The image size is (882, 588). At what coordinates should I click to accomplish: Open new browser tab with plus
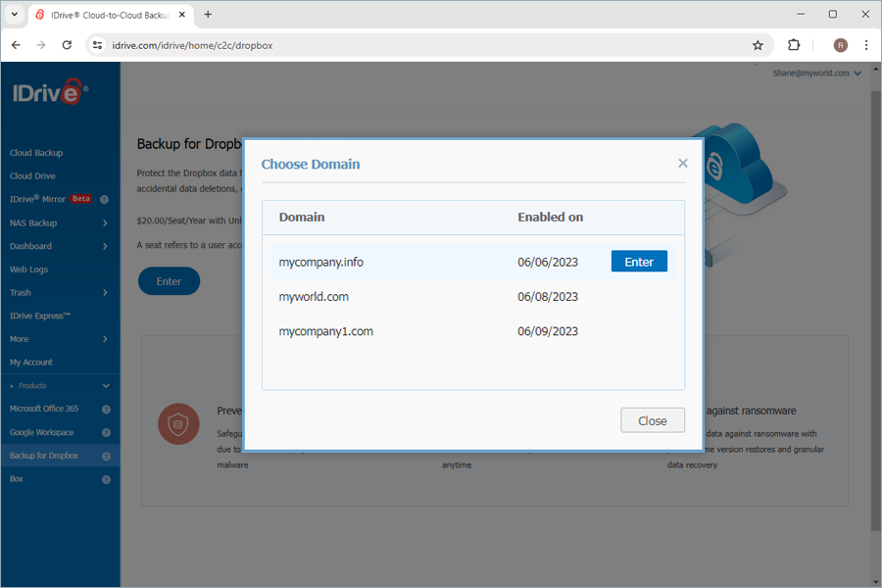click(208, 15)
